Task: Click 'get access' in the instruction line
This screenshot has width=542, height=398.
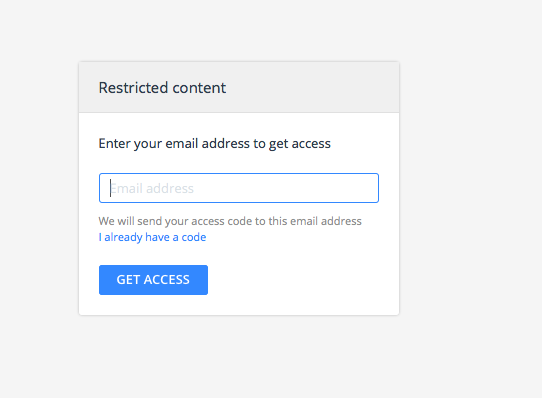Action: click(300, 144)
